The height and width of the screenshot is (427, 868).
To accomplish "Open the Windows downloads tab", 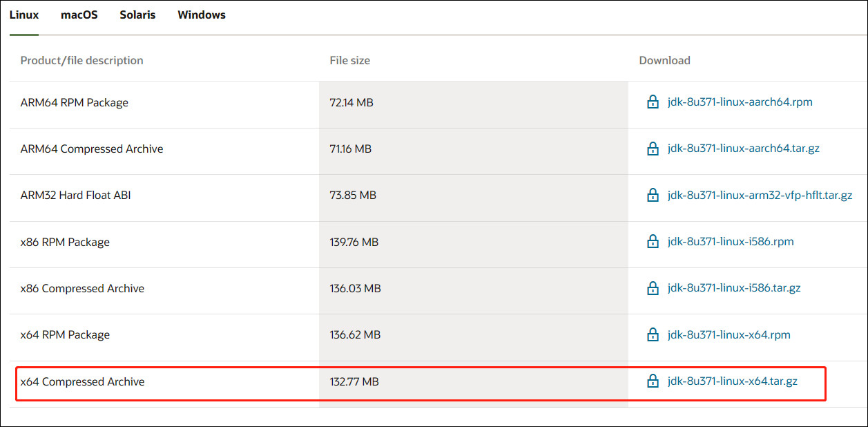I will click(202, 15).
